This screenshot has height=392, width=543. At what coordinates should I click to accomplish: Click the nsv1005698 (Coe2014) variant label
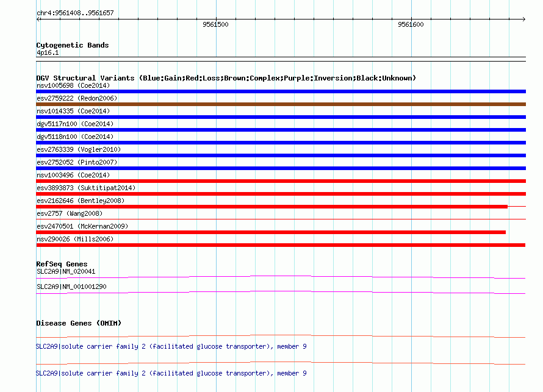pos(73,85)
